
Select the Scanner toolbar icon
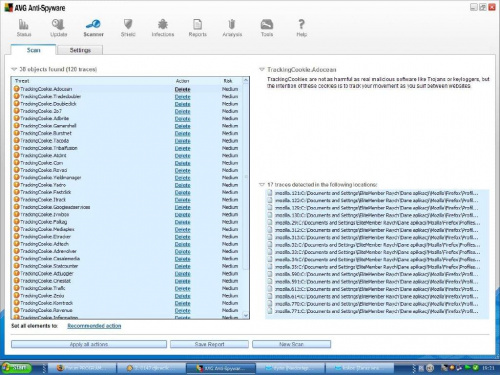point(93,27)
